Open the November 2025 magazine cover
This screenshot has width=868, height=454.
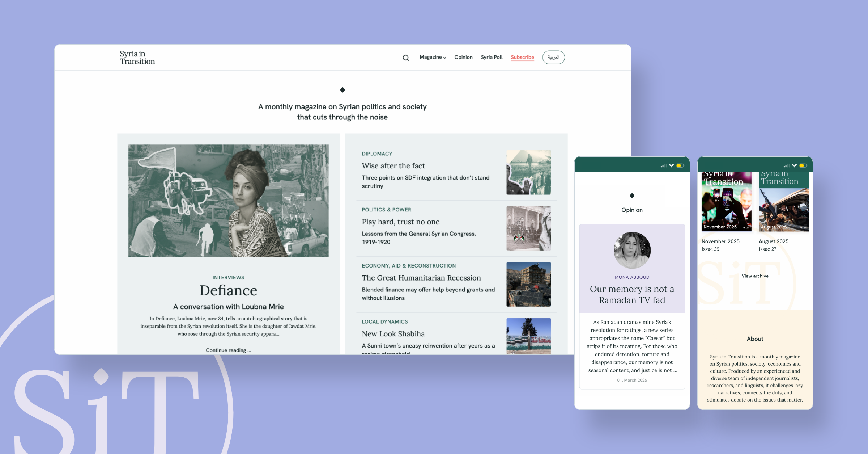(726, 201)
